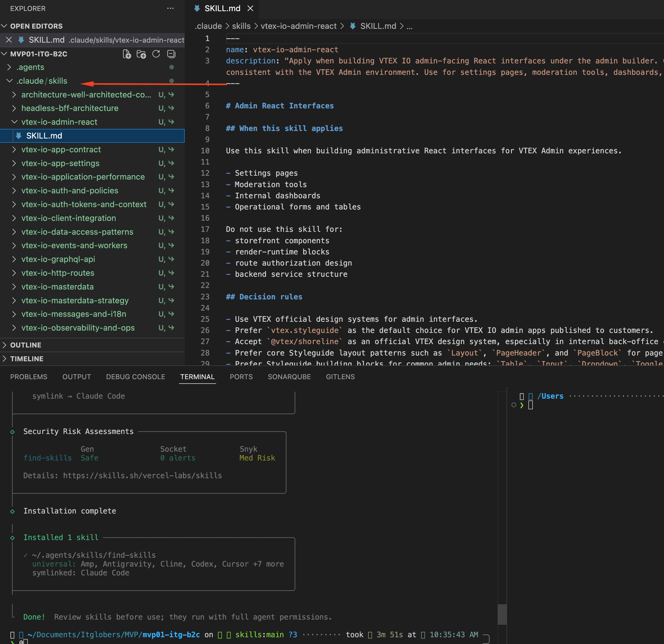Expand the vtex-io-graphql-api folder
Screen dimensions: 664x644
(x=58, y=259)
